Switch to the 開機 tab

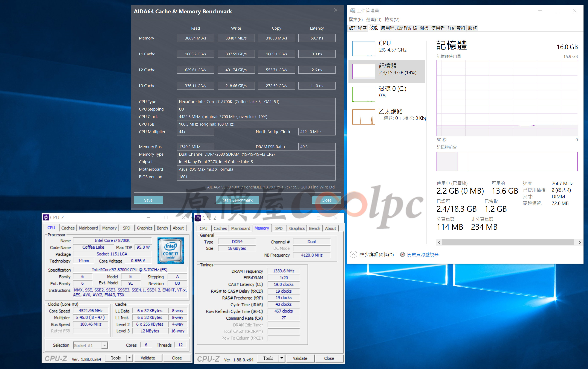click(x=424, y=28)
